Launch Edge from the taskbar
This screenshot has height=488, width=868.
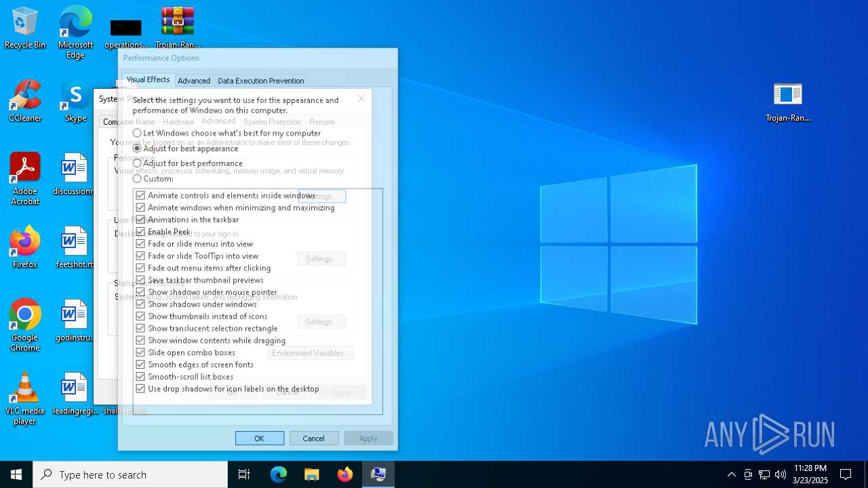(x=279, y=474)
